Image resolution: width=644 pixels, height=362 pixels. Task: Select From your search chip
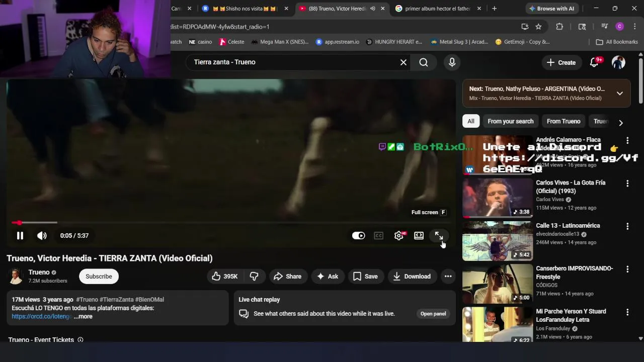510,121
